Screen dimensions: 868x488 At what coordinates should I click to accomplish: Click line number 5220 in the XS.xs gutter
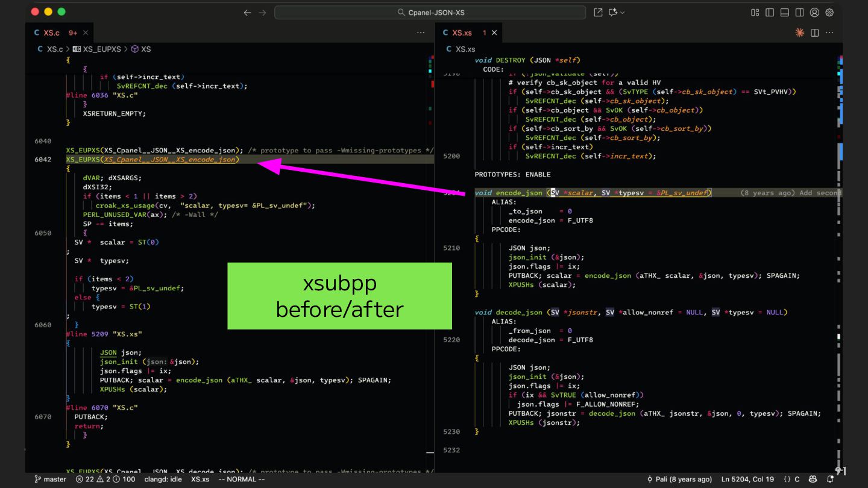point(451,340)
